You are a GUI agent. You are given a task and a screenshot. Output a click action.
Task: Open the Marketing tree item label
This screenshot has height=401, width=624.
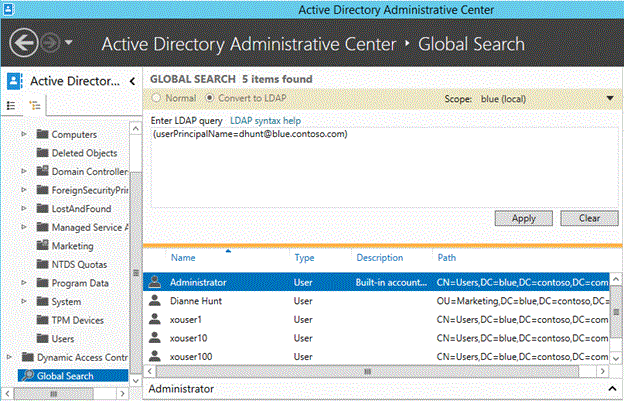[x=72, y=246]
